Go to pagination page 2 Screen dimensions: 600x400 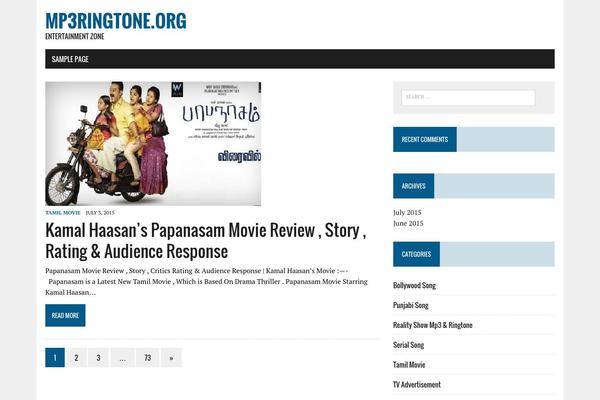click(x=77, y=358)
